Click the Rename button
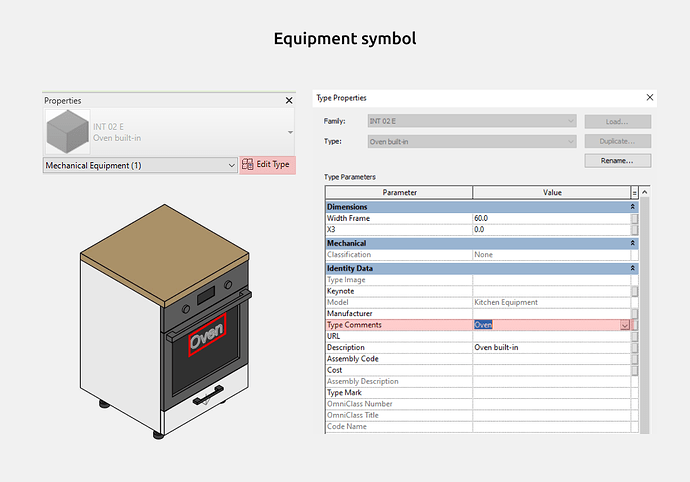690x482 pixels. click(x=618, y=160)
